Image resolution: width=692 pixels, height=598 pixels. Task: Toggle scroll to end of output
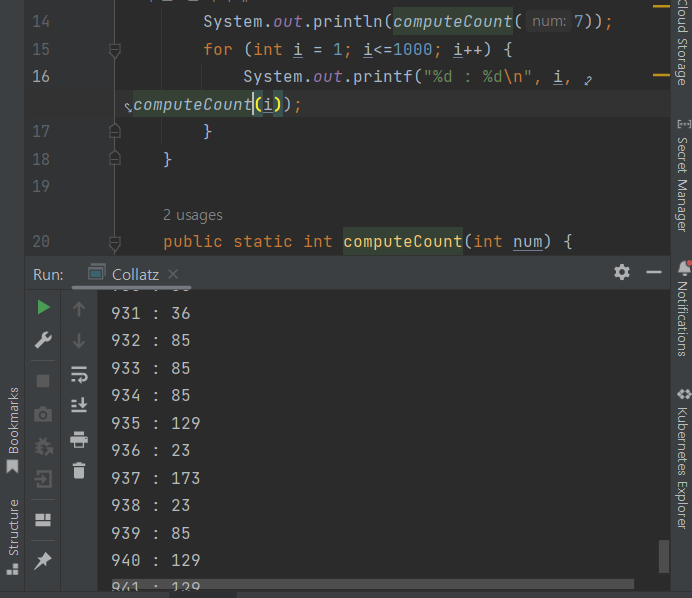point(79,405)
